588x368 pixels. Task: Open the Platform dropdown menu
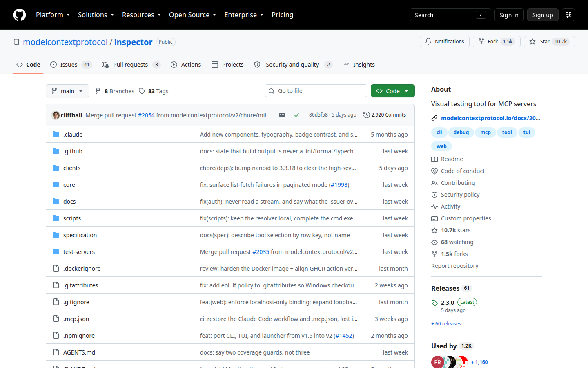click(53, 15)
